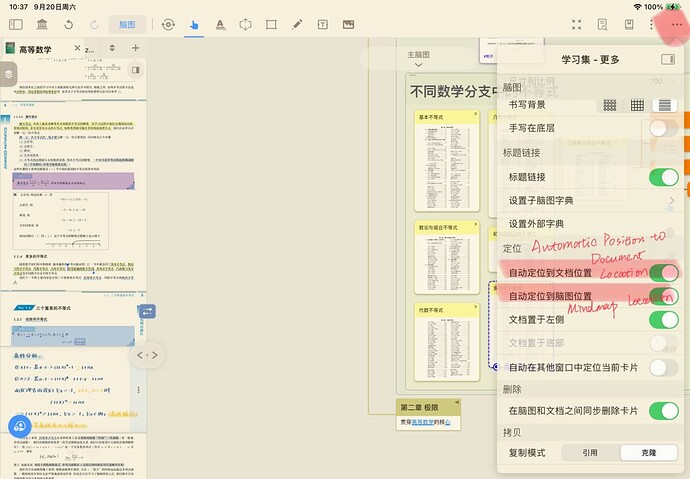This screenshot has width=690, height=479.
Task: Expand the 代数不等式 card arrow
Action: pyautogui.click(x=475, y=307)
